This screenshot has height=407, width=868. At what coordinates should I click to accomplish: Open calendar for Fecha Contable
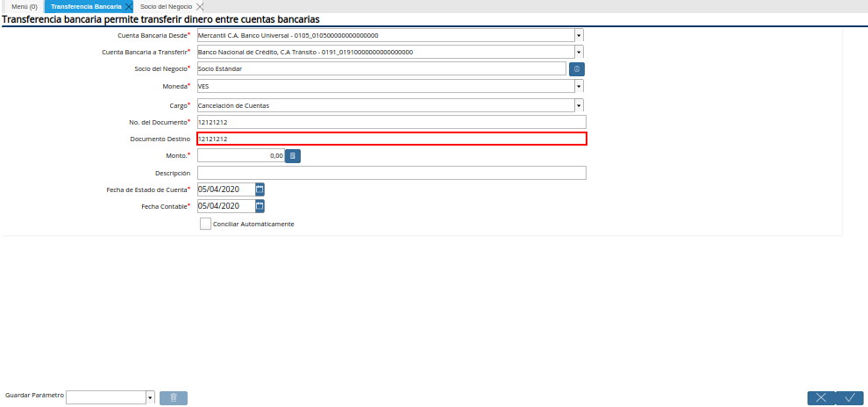tap(260, 206)
